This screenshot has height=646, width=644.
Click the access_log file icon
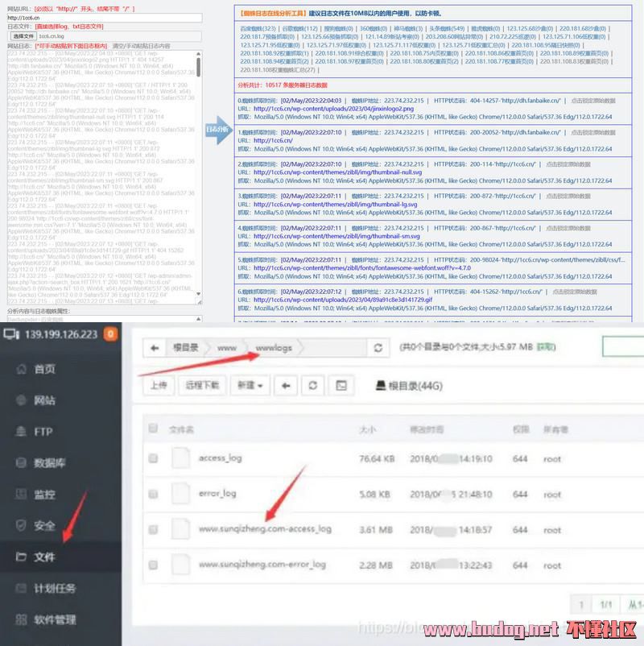pyautogui.click(x=181, y=458)
